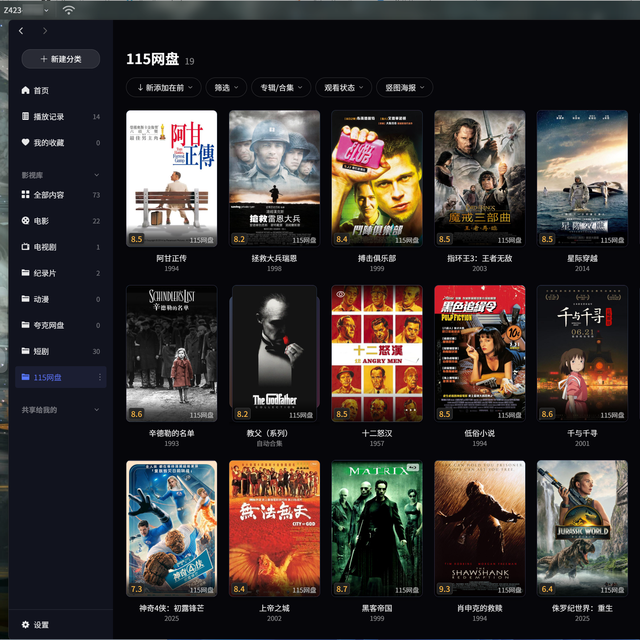Click the list icon beside 播放记录
This screenshot has height=640, width=640.
click(x=25, y=116)
